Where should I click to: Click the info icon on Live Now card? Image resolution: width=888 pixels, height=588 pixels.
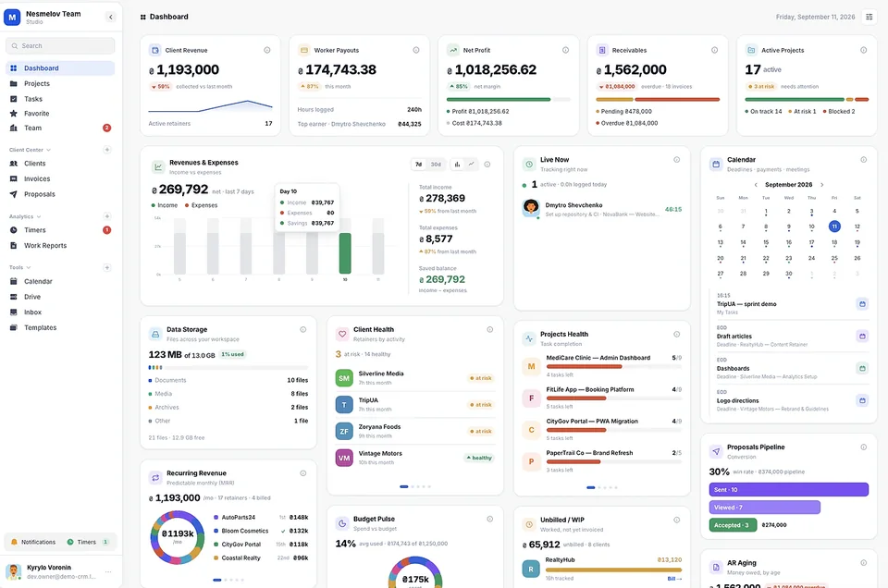(x=677, y=160)
